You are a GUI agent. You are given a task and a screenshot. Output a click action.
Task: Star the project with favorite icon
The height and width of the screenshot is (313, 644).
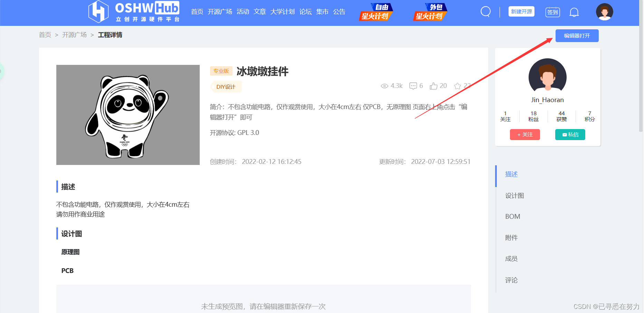point(457,86)
